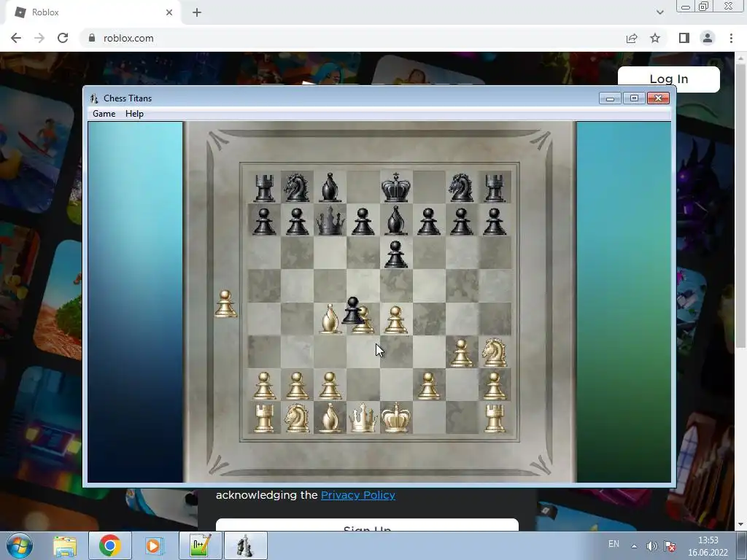Open the Action Center flag icon
Viewport: 747px width, 560px height.
click(x=670, y=545)
